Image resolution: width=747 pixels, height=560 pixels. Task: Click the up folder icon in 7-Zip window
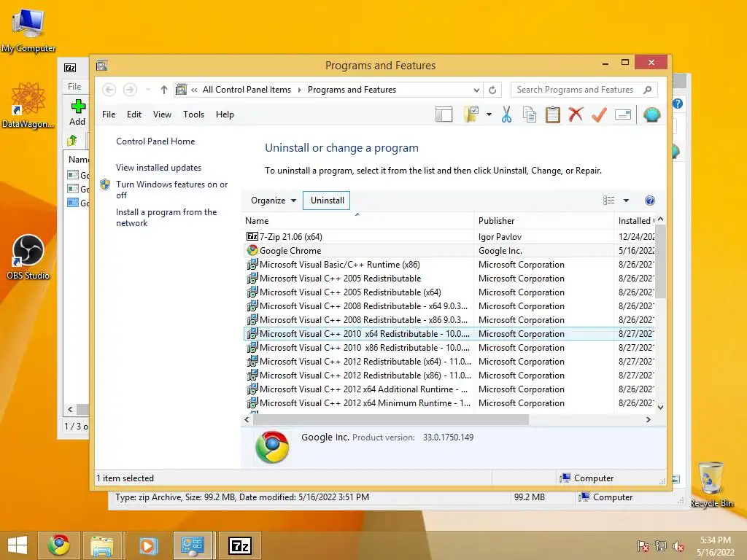(x=72, y=141)
